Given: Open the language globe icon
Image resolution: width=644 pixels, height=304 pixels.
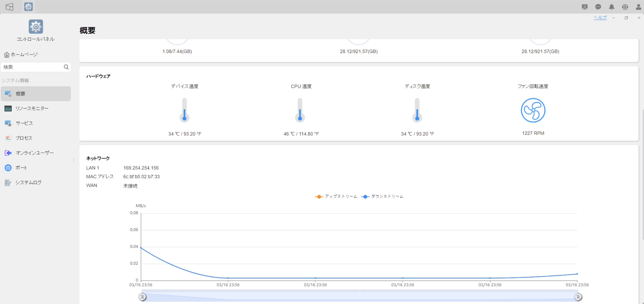Looking at the screenshot, I should point(625,7).
